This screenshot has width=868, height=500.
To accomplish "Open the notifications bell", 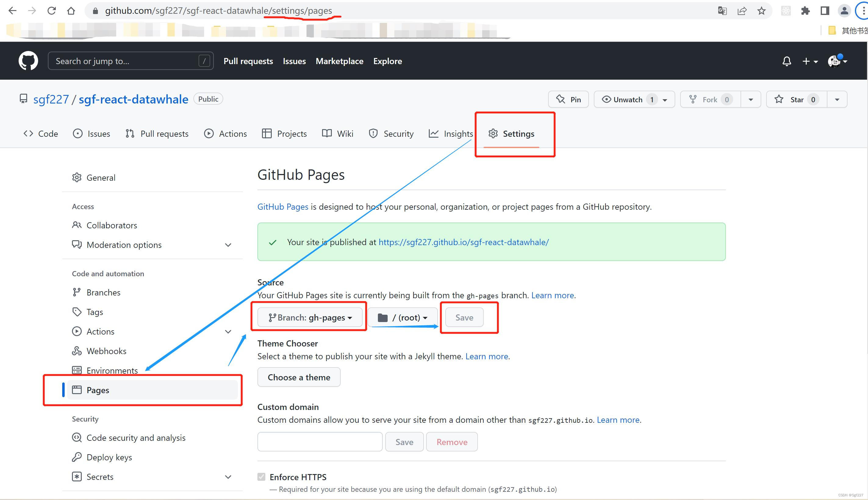I will (786, 61).
